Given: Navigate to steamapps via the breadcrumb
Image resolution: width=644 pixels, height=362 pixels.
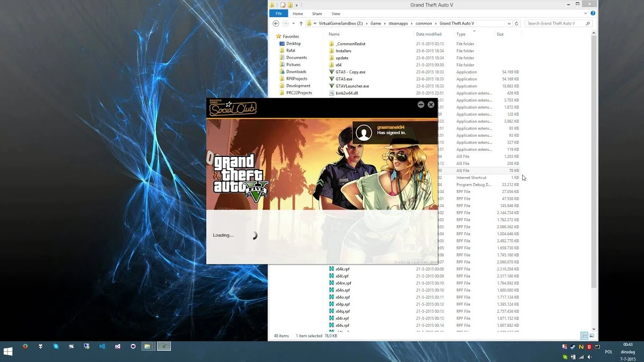Looking at the screenshot, I should click(398, 23).
